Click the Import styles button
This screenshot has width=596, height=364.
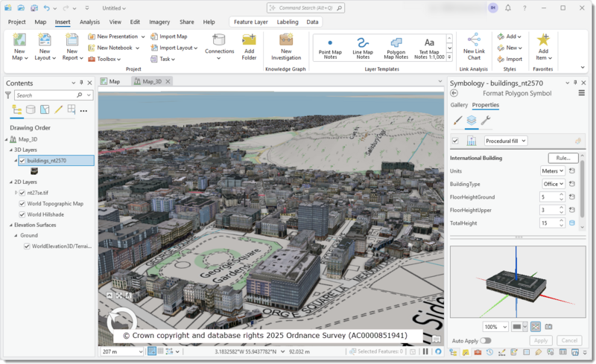(510, 59)
